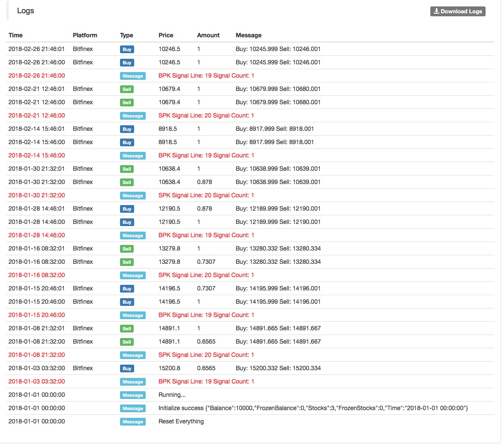
Task: Click Message badge at 2018-01-16 08:32:00
Action: click(x=133, y=275)
